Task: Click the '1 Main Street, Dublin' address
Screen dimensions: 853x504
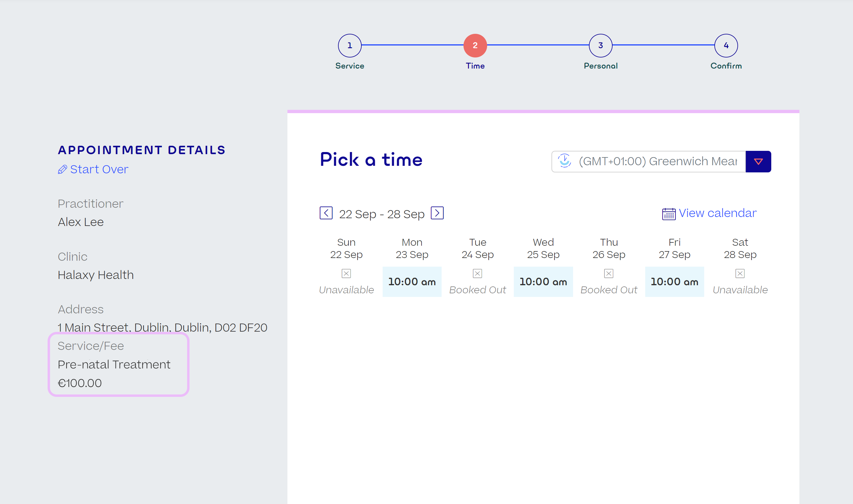Action: (162, 327)
